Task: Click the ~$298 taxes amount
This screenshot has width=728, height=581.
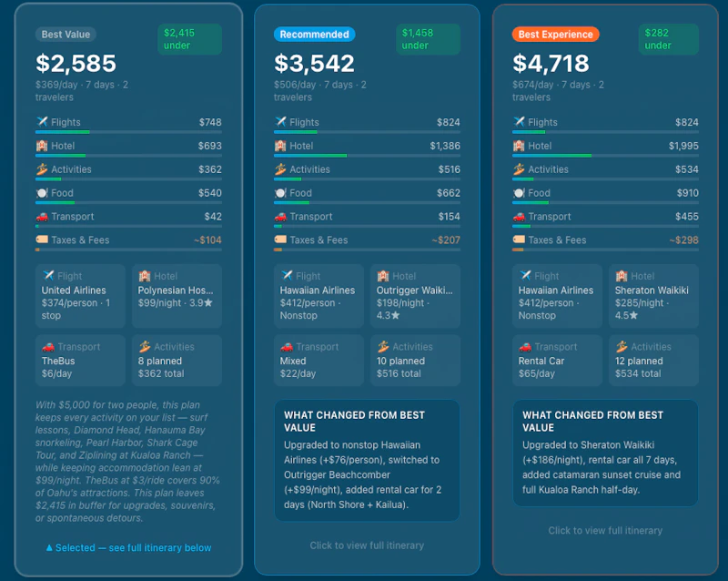Action: pos(684,240)
